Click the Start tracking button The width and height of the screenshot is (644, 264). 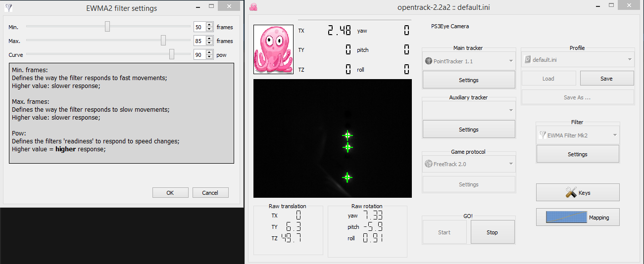coord(445,232)
